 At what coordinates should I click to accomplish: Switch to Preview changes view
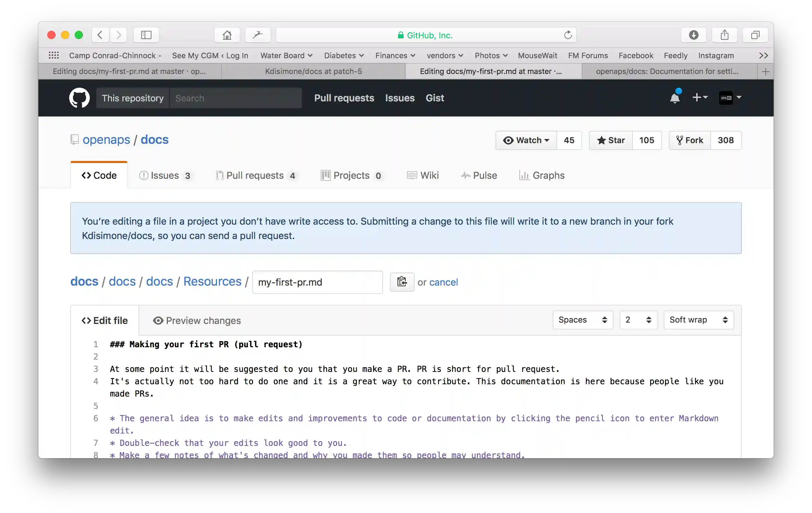(197, 321)
